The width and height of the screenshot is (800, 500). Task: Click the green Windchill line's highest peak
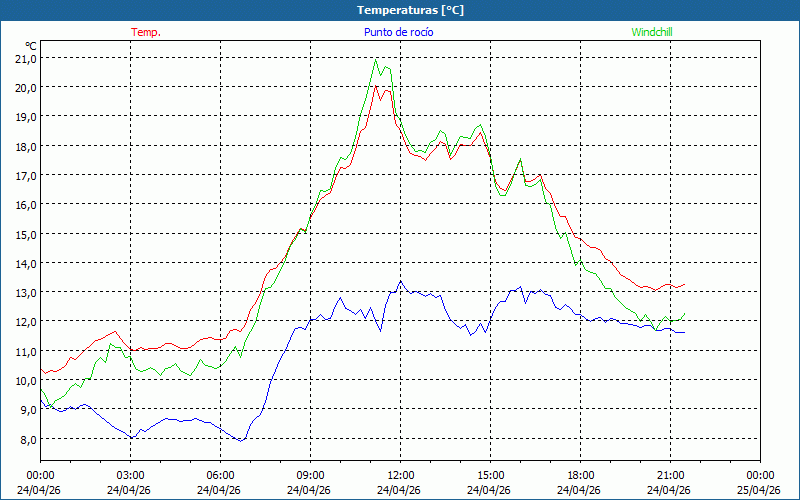[376, 59]
